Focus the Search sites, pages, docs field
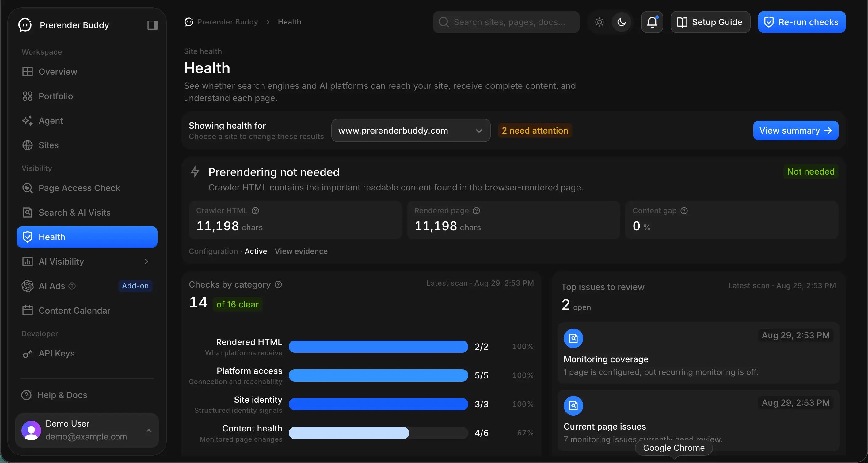Screen dimensions: 868x463 [x=506, y=22]
